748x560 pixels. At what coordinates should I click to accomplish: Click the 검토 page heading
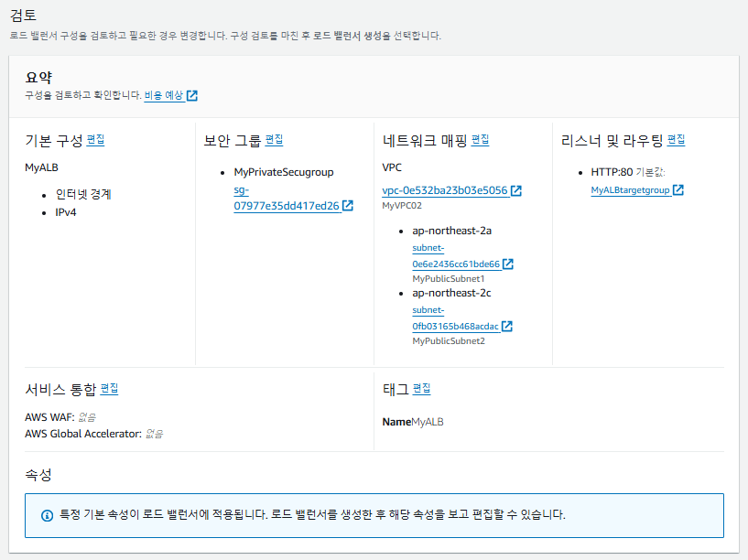click(23, 16)
